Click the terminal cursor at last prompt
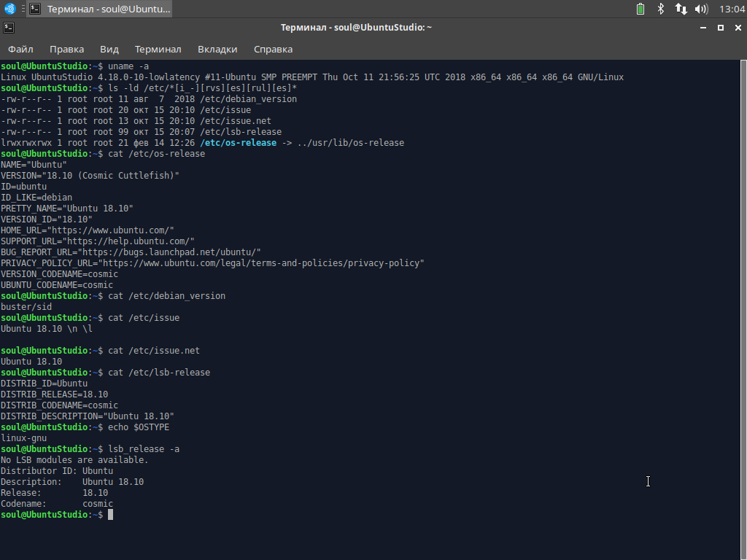747x560 pixels. [x=111, y=515]
